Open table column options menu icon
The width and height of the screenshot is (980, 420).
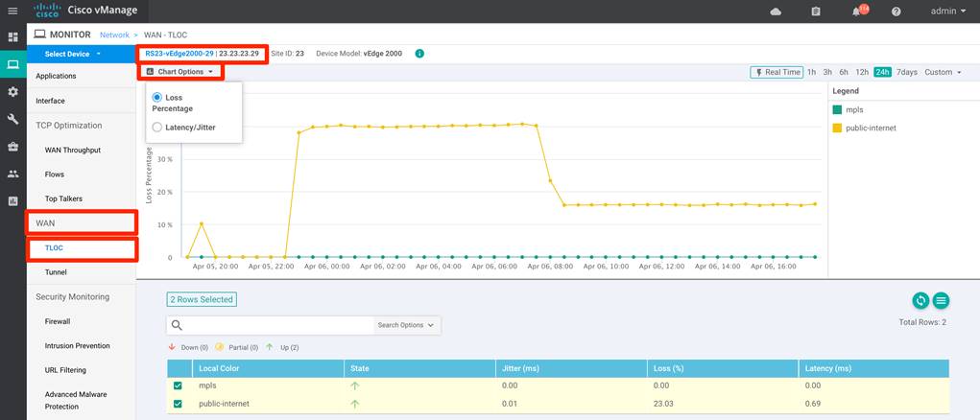tap(942, 301)
